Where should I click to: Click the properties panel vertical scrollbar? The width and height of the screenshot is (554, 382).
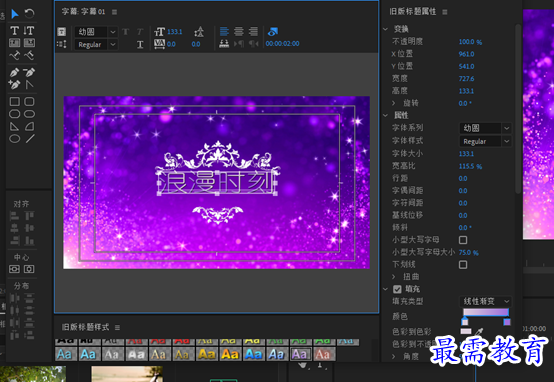click(518, 109)
